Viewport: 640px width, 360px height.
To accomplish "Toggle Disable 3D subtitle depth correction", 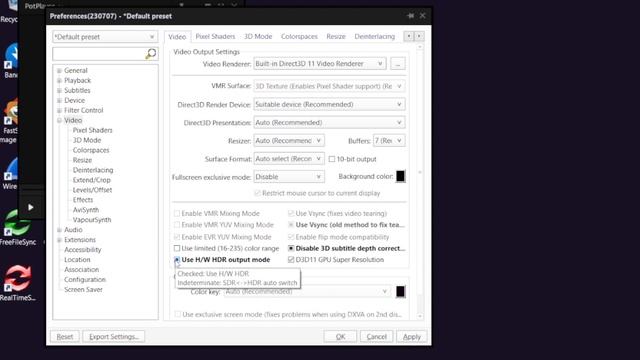I will 291,248.
